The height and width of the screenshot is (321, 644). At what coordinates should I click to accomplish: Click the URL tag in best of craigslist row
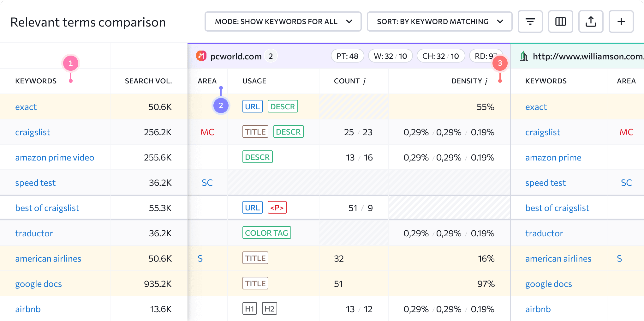(252, 208)
